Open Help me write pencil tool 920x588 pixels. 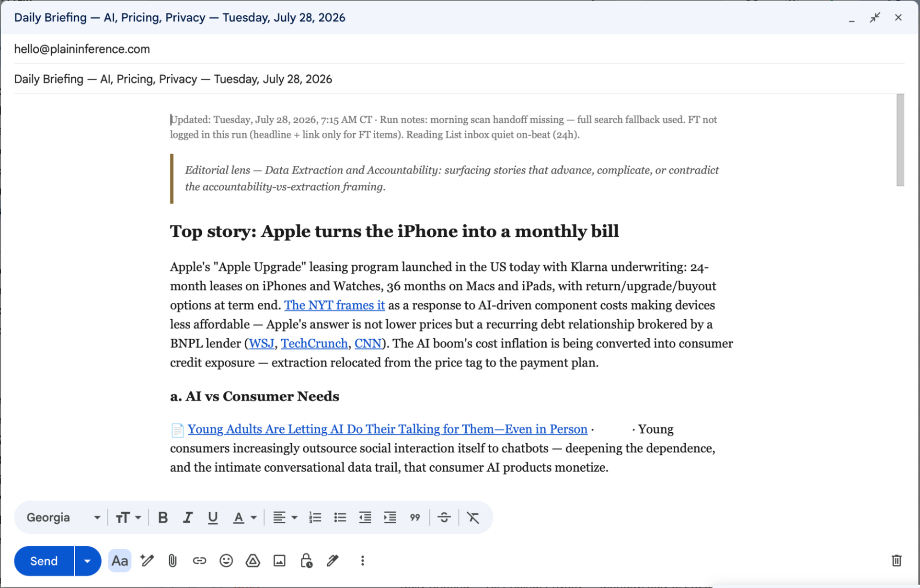[x=147, y=561]
